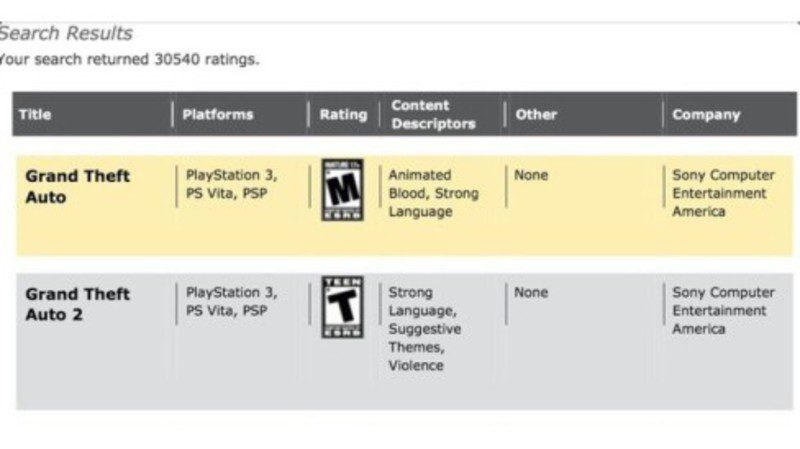This screenshot has width=800, height=449.
Task: Sort by the Platforms column header
Action: (x=218, y=114)
